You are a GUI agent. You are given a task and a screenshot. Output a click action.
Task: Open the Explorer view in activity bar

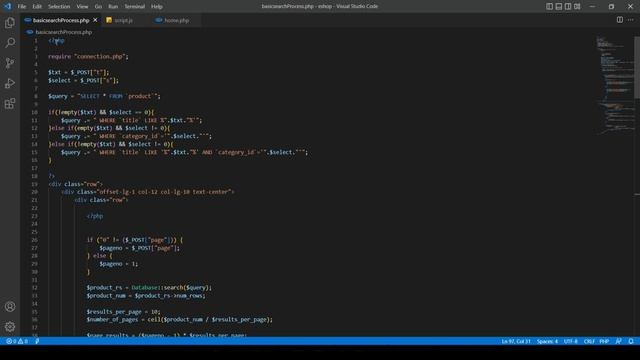(10, 22)
